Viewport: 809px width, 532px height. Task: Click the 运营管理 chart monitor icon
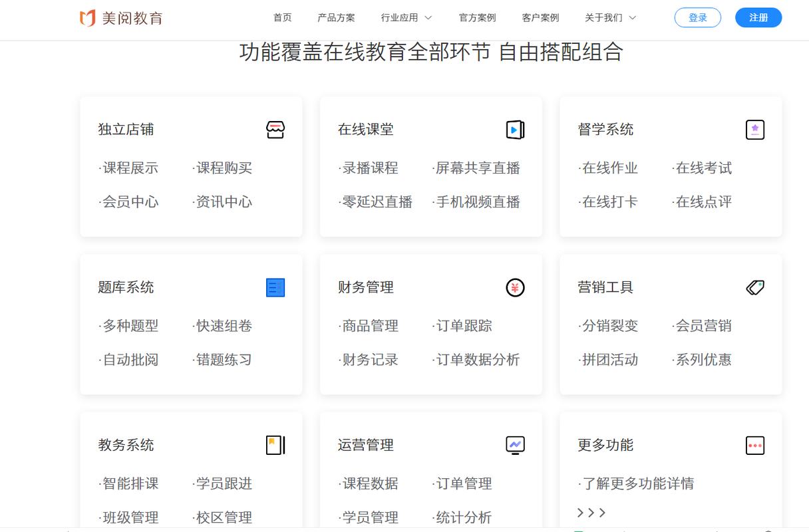515,445
